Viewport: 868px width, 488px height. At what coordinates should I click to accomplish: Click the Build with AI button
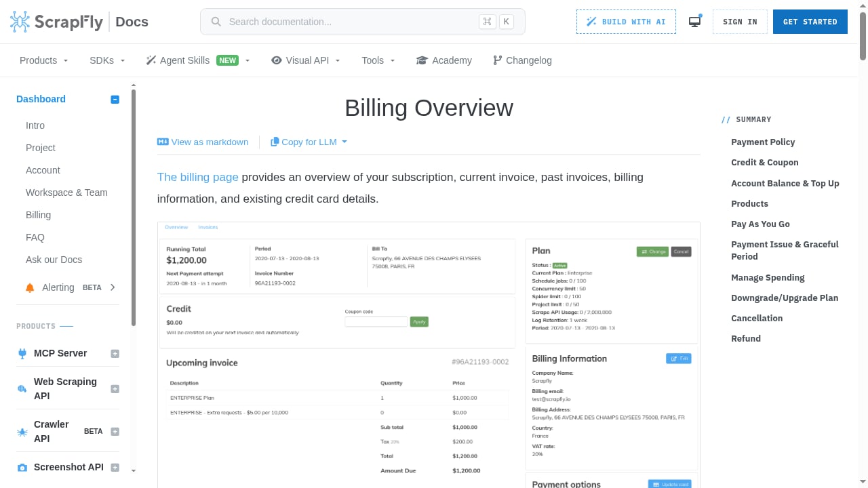[x=626, y=22]
